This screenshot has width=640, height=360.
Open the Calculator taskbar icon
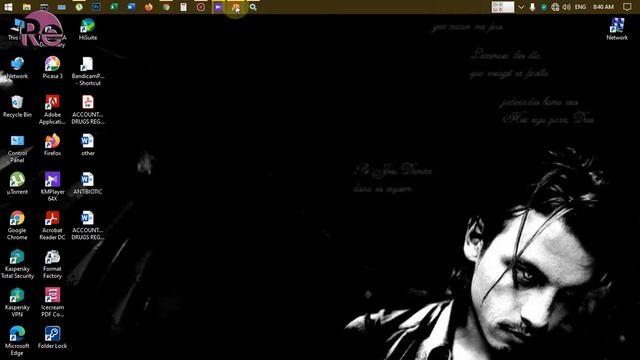183,7
